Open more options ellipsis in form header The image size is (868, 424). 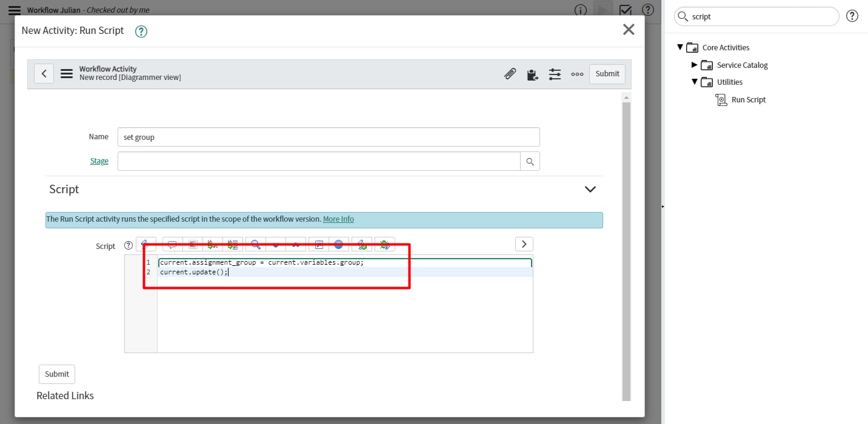[577, 74]
